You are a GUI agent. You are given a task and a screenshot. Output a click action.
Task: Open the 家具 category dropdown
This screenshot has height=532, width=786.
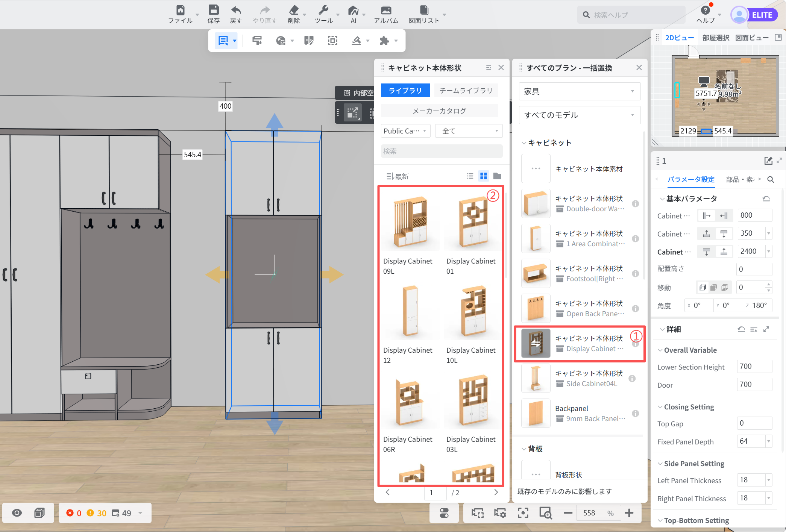tap(580, 91)
